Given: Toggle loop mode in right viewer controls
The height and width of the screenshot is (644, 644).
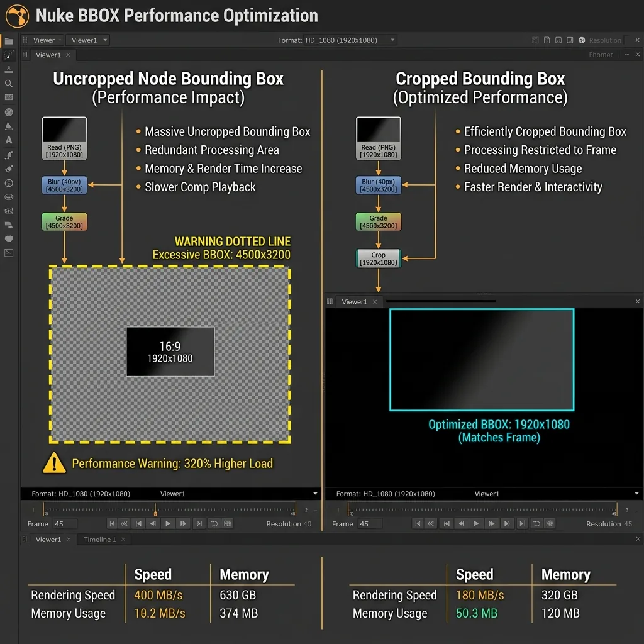Looking at the screenshot, I should [536, 523].
